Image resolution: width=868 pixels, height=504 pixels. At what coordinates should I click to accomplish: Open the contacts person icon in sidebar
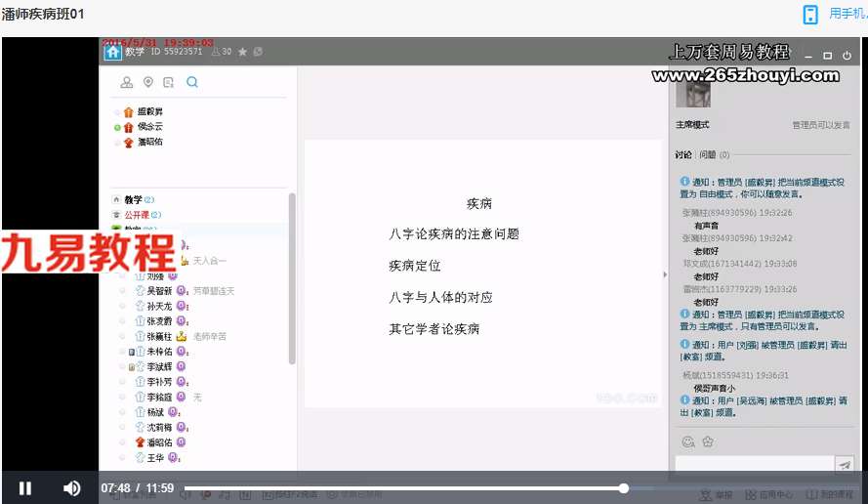[x=127, y=82]
